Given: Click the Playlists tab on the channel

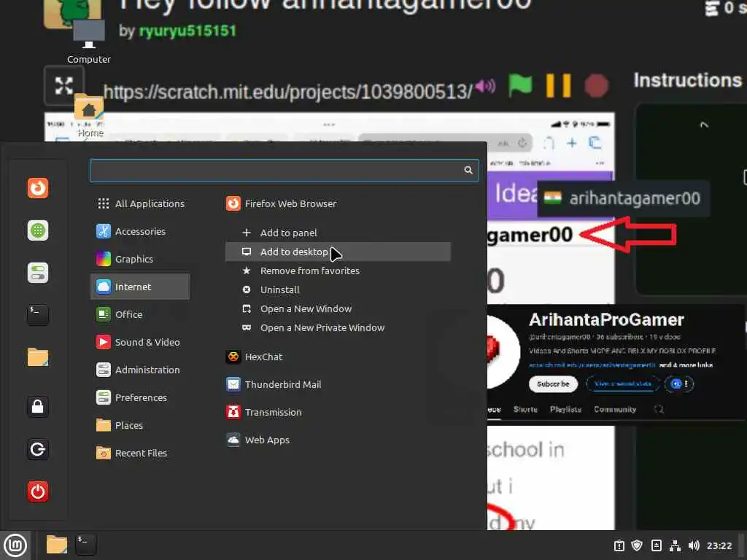Looking at the screenshot, I should click(565, 410).
